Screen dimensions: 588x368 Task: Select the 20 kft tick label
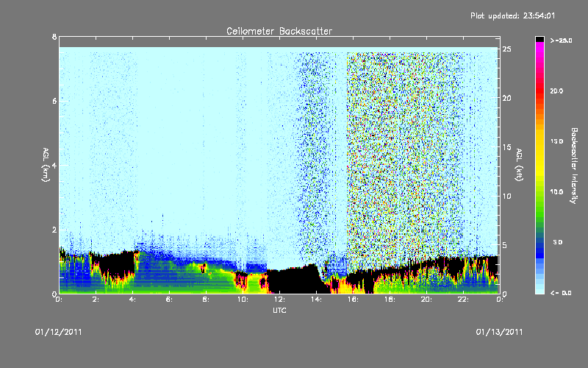click(x=506, y=98)
